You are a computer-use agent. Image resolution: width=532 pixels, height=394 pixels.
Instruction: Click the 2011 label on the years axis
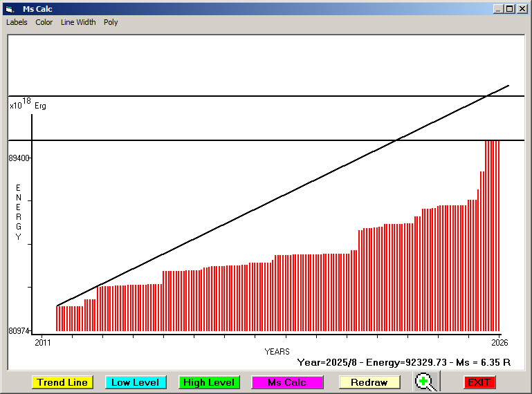click(x=43, y=342)
